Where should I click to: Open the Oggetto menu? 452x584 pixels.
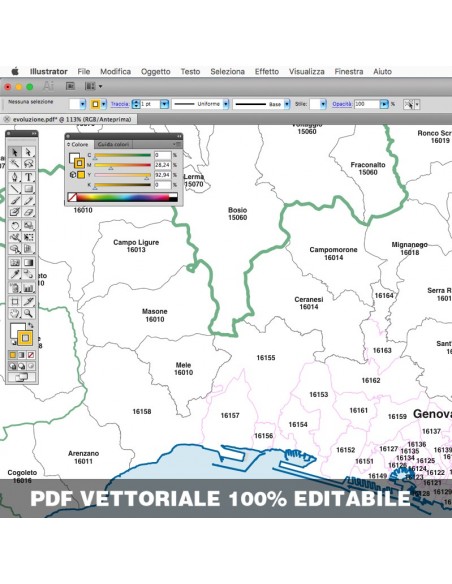coord(156,72)
